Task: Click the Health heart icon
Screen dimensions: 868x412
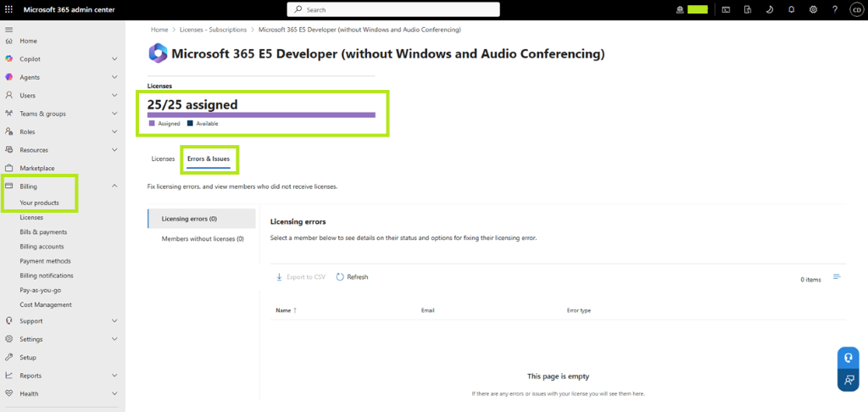Action: pos(8,393)
